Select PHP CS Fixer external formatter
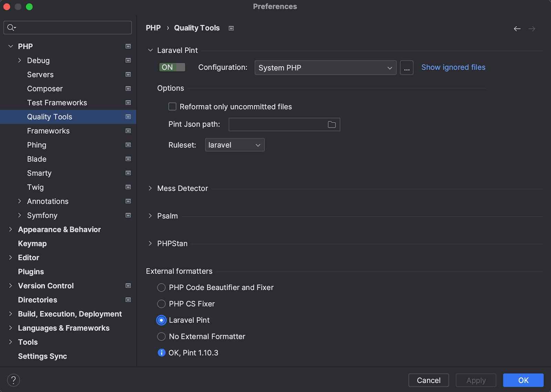The width and height of the screenshot is (551, 392). pos(161,304)
